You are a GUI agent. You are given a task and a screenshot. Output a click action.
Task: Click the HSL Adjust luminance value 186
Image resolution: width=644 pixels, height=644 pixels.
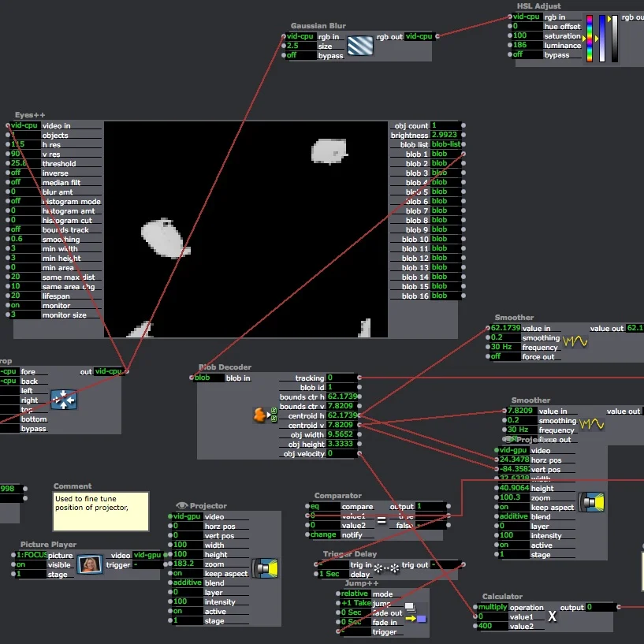coord(527,45)
